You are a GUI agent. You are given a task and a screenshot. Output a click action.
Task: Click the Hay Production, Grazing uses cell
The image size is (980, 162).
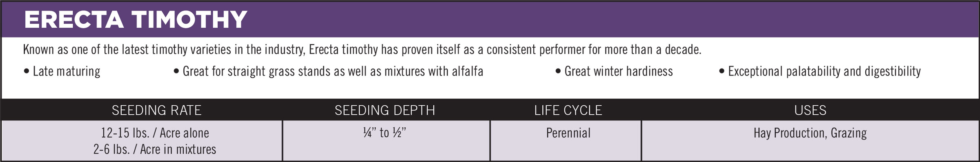pyautogui.click(x=810, y=133)
